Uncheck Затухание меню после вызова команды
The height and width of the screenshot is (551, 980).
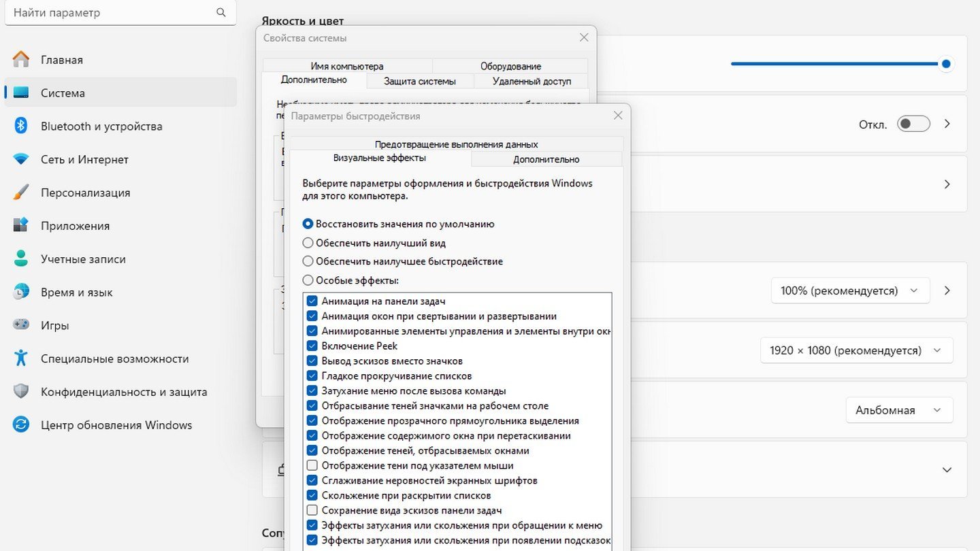click(x=312, y=391)
